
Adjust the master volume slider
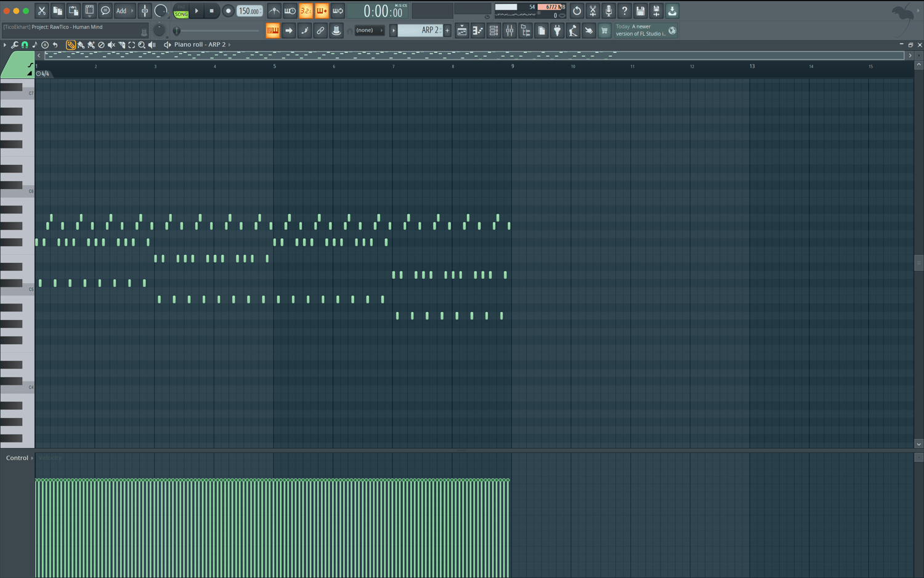[216, 31]
